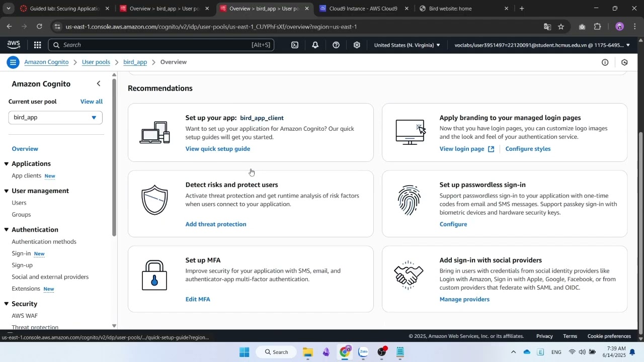This screenshot has width=644, height=362.
Task: Collapse the Authentication section
Action: click(x=7, y=230)
